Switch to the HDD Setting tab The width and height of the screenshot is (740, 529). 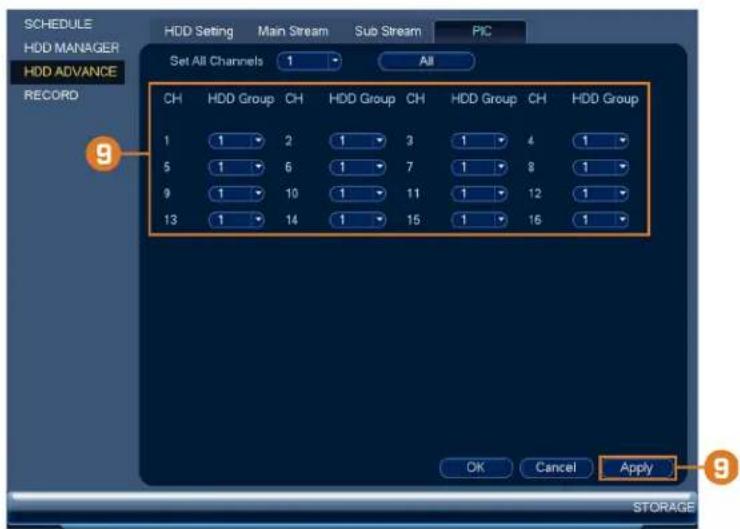point(199,32)
